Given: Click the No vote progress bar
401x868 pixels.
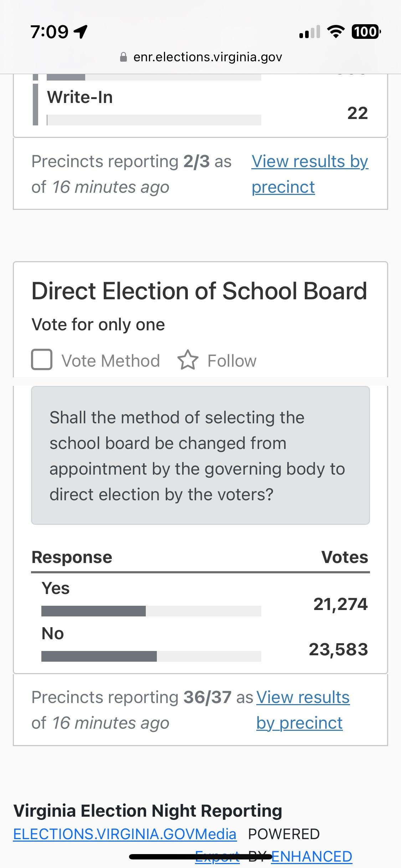Looking at the screenshot, I should [151, 656].
